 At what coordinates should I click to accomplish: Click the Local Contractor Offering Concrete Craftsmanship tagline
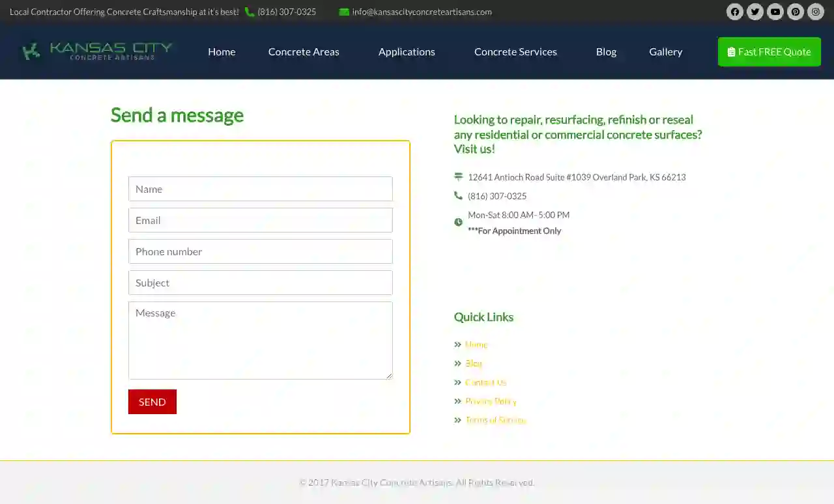[124, 12]
